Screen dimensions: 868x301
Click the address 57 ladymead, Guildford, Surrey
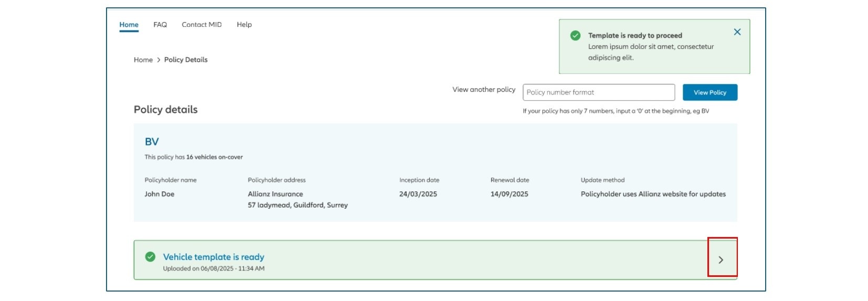tap(298, 205)
